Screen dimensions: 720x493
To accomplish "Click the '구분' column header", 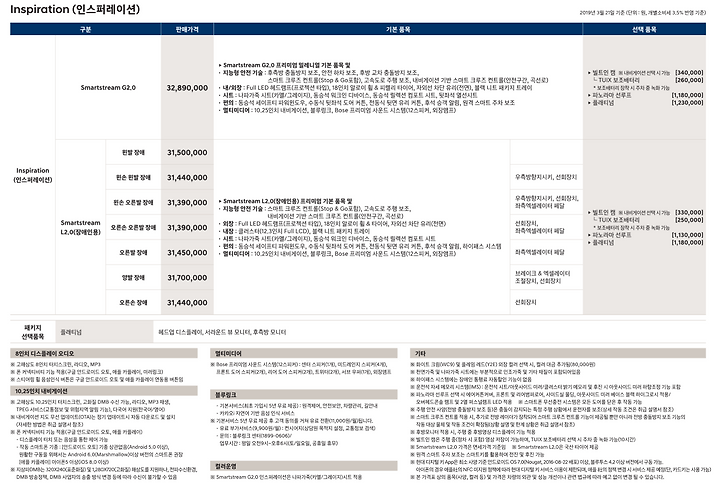I will pos(85,29).
